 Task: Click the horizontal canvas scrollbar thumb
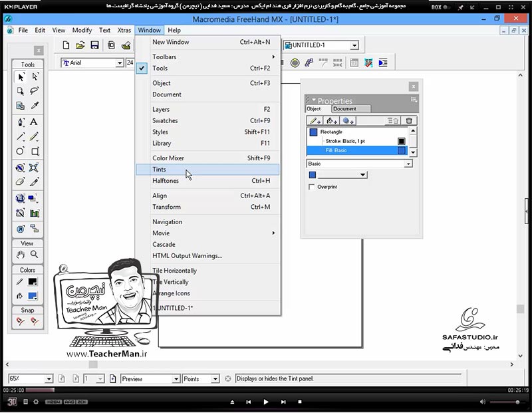[x=93, y=364]
